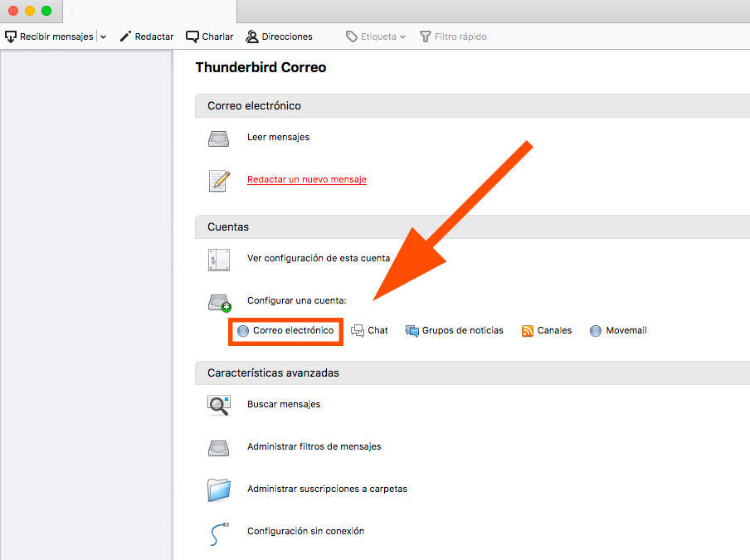Viewport: 750px width, 560px height.
Task: Click the Redactar toolbar button
Action: tap(147, 37)
